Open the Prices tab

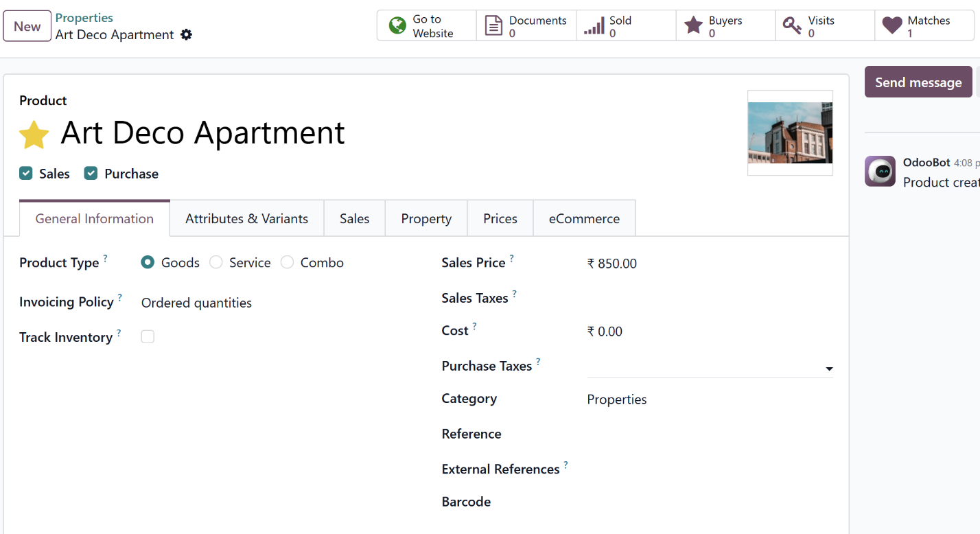click(500, 218)
